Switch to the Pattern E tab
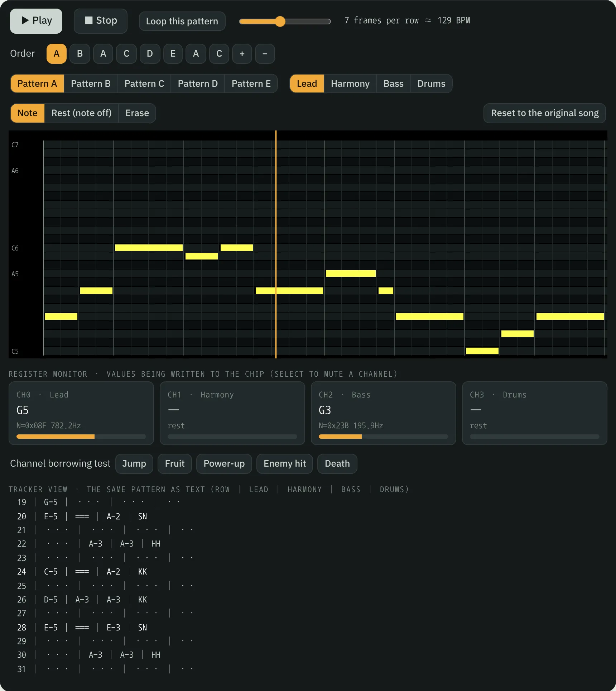 click(x=251, y=84)
